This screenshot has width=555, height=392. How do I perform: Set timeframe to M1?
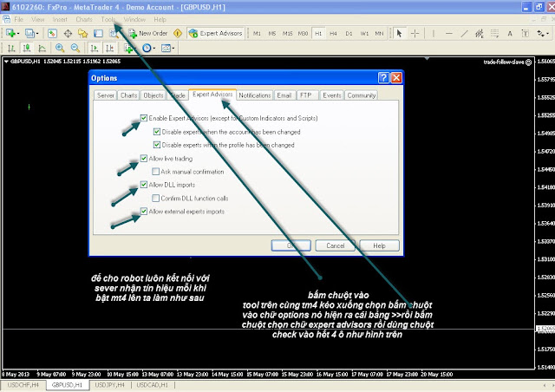click(257, 33)
